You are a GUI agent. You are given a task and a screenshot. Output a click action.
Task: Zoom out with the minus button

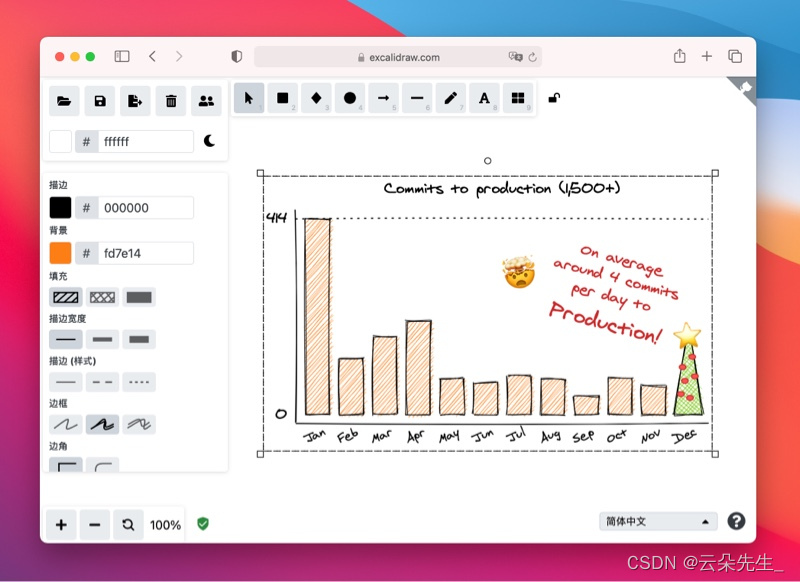95,524
